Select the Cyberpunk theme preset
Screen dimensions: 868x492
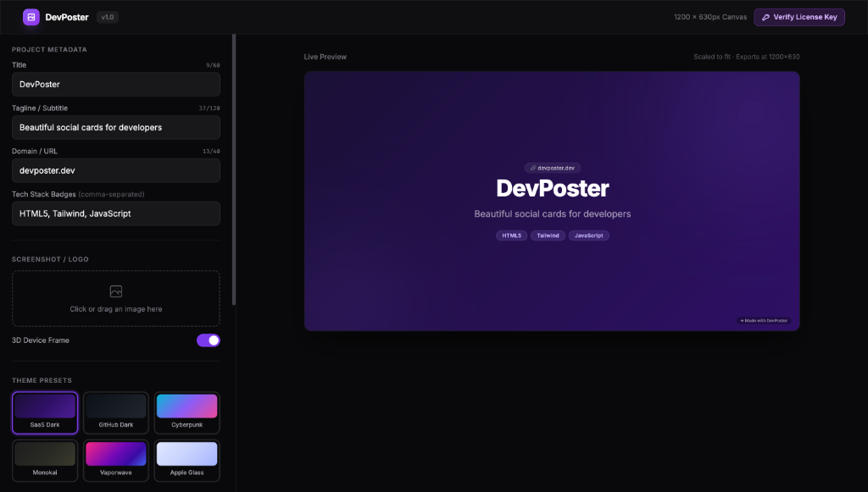pyautogui.click(x=187, y=413)
